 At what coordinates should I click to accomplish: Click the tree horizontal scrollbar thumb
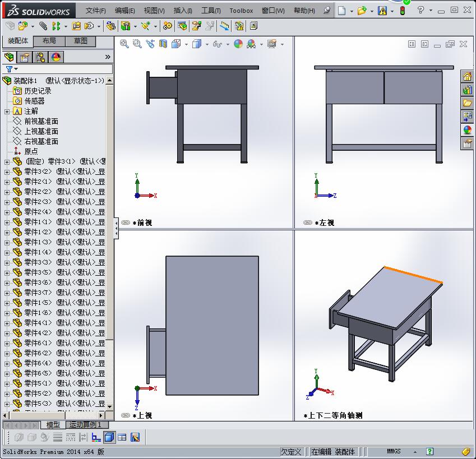pyautogui.click(x=38, y=415)
